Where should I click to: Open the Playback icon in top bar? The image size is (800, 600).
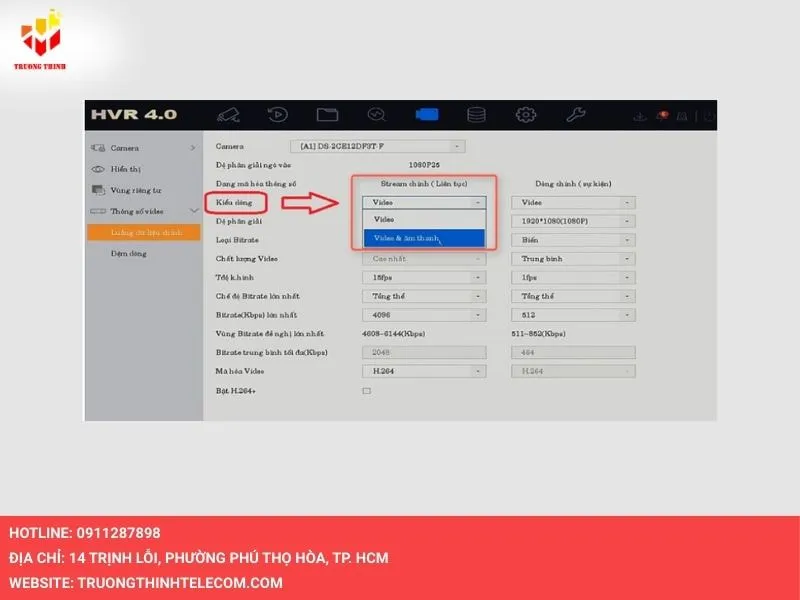pos(278,114)
